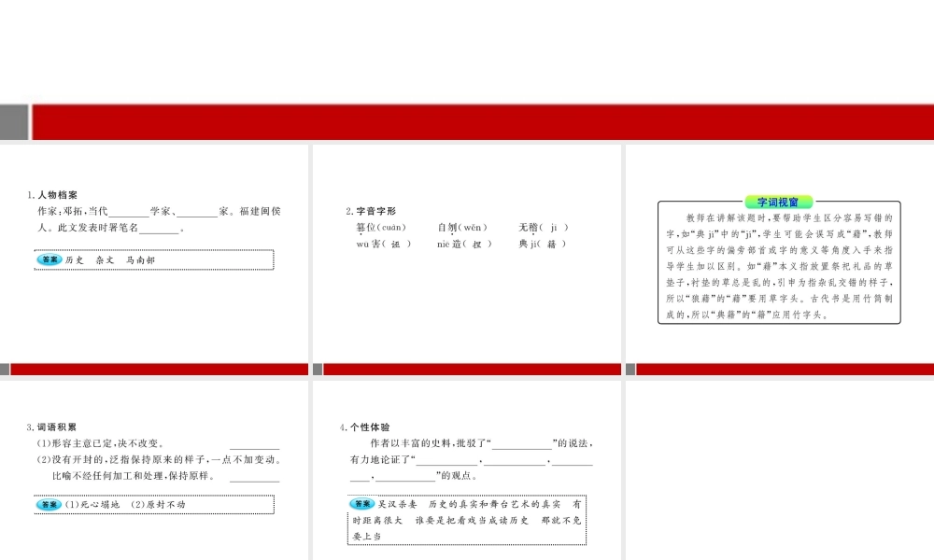
Task: Click the line (1)形容主意已定,决不改变
Action: [x=101, y=443]
